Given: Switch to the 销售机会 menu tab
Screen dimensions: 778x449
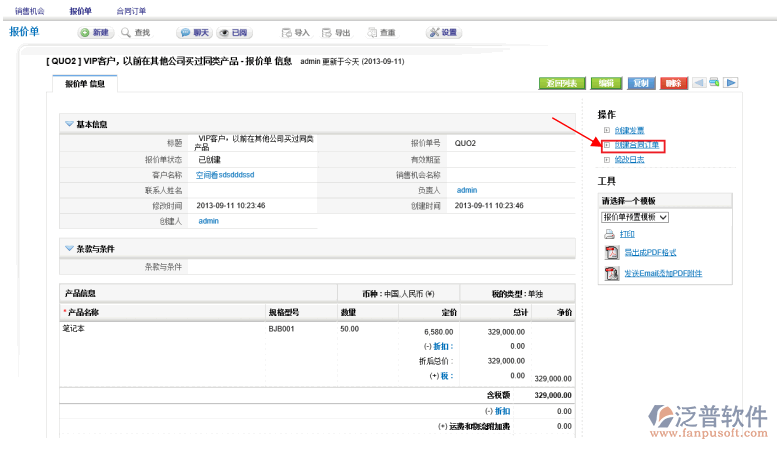Looking at the screenshot, I should pyautogui.click(x=29, y=10).
